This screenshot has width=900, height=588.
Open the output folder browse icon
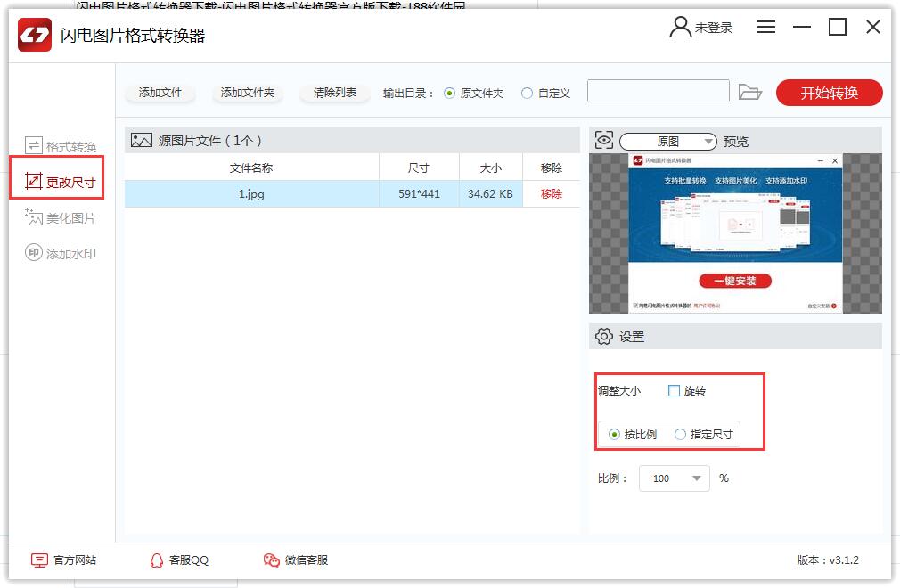click(750, 93)
